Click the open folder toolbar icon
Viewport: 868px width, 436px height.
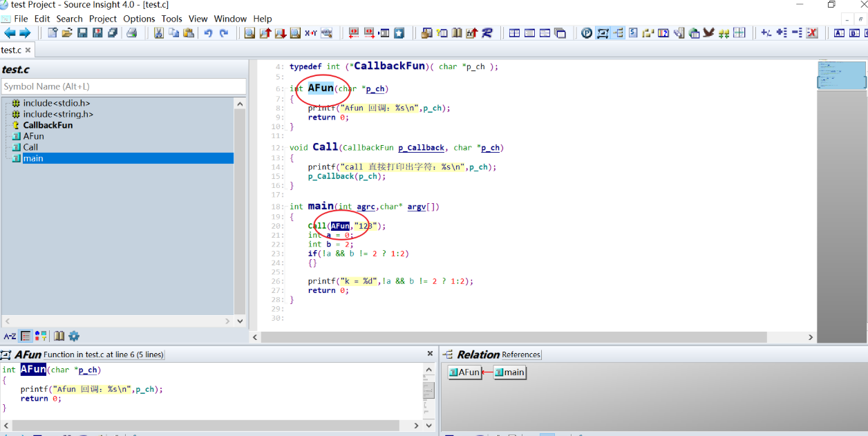(x=67, y=32)
